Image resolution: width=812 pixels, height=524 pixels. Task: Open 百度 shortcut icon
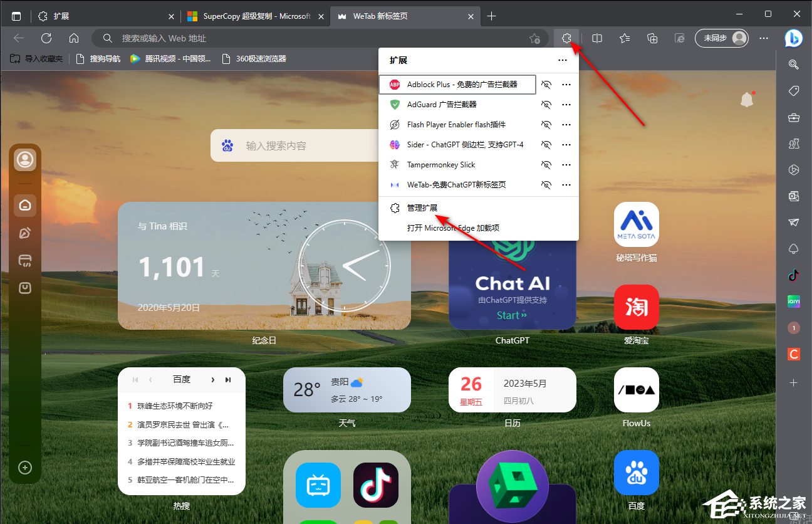tap(637, 473)
